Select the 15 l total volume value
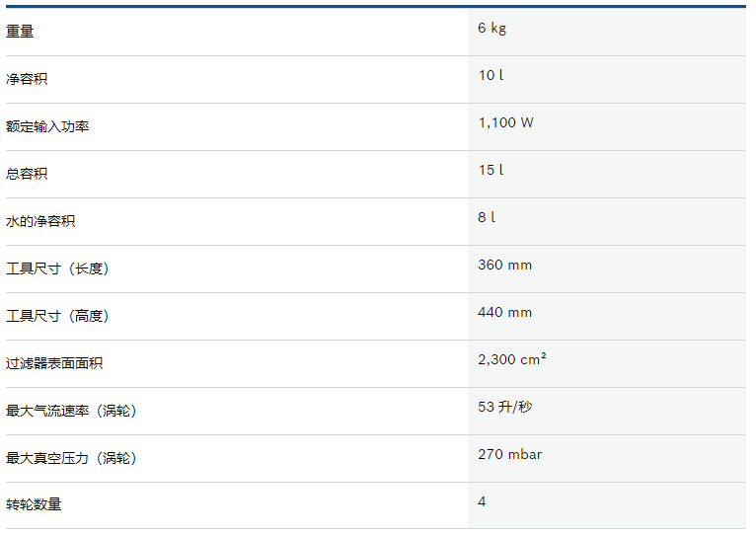Image resolution: width=756 pixels, height=535 pixels. [x=491, y=170]
